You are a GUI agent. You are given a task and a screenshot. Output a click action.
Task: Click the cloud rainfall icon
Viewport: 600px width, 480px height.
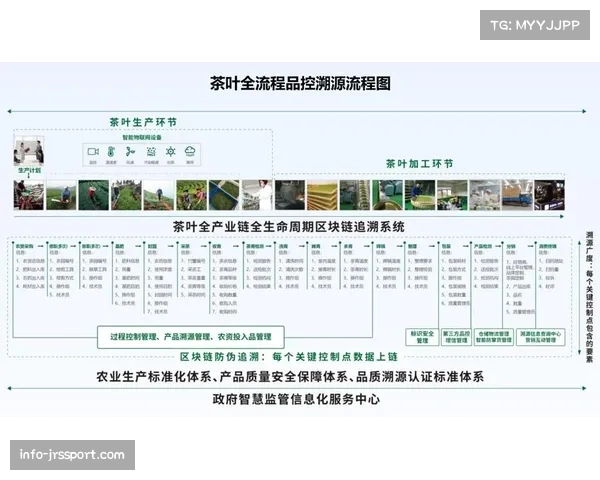pyautogui.click(x=190, y=152)
